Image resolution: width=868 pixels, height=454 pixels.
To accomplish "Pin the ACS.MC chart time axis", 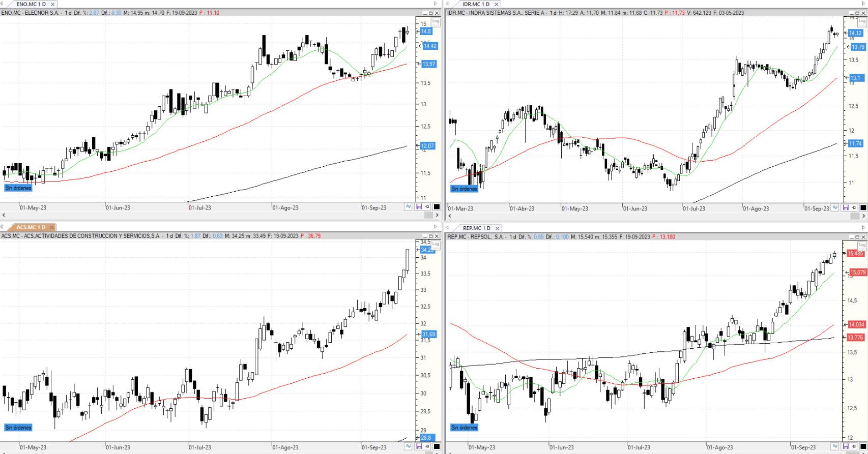I will [427, 446].
